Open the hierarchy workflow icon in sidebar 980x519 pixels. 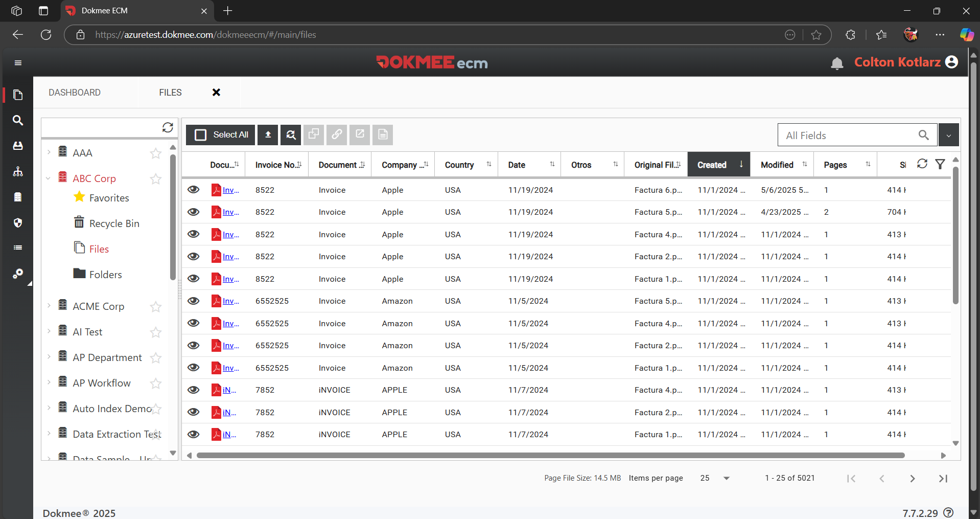(x=18, y=171)
